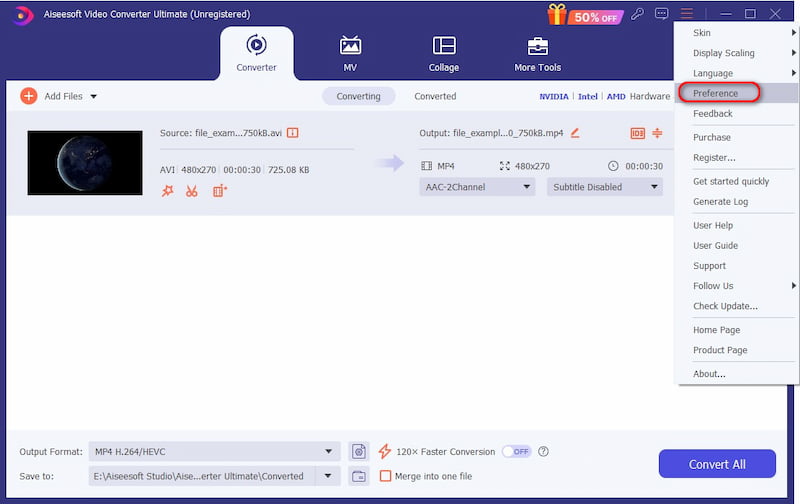
Task: Show the Converted list
Action: [x=435, y=96]
